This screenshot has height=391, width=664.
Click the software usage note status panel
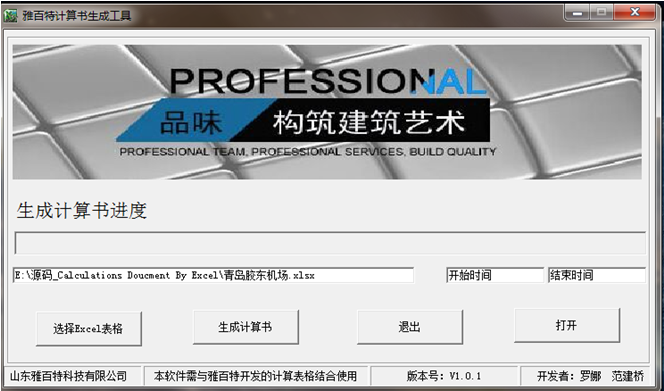coord(256,375)
